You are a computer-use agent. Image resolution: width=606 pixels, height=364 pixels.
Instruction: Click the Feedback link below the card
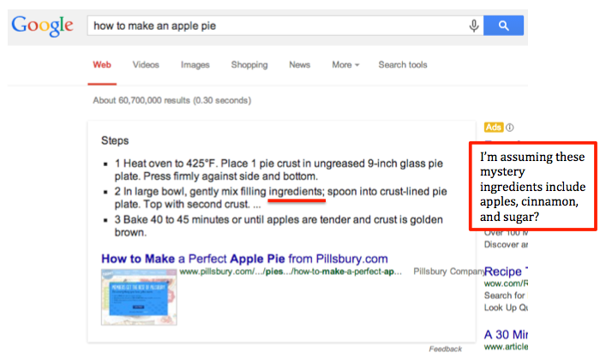(445, 349)
